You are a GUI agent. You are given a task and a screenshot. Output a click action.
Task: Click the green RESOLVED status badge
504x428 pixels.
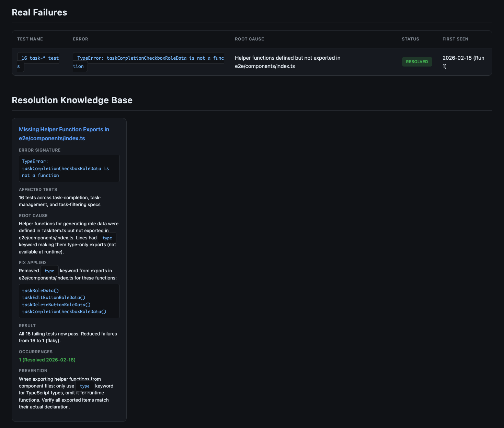[x=417, y=62]
